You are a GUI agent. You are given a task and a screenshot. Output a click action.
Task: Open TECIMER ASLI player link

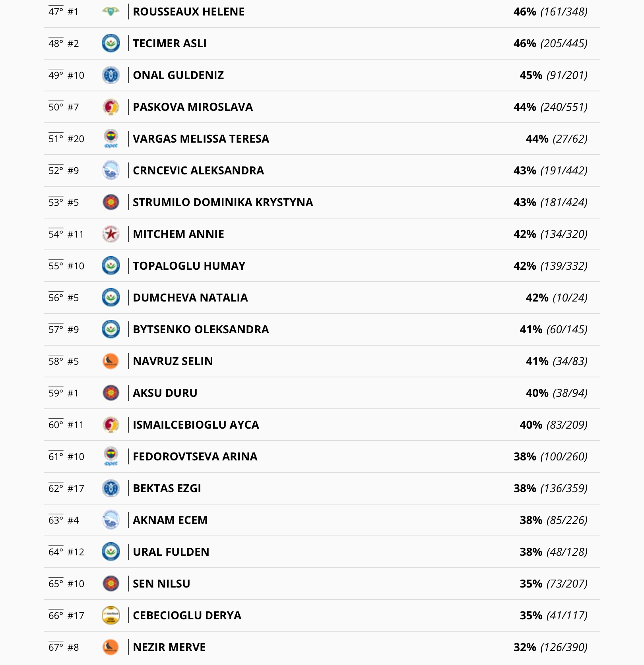click(170, 43)
